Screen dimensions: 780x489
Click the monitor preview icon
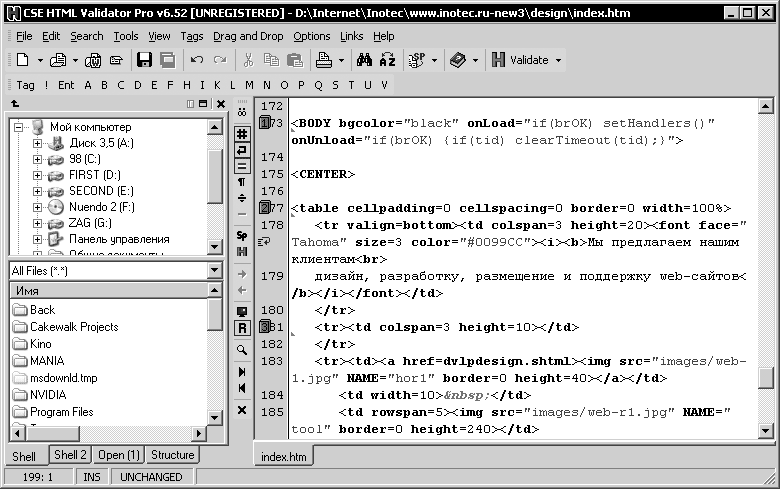(x=242, y=312)
